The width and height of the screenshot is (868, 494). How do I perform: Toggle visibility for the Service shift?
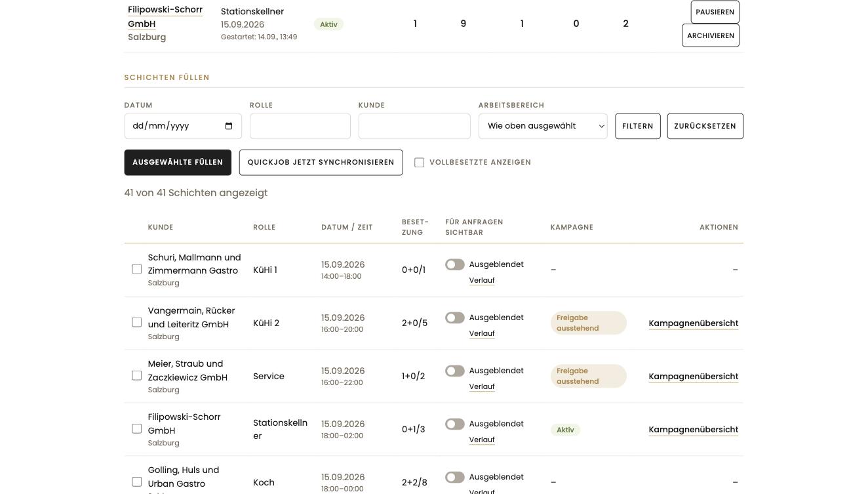coord(455,371)
